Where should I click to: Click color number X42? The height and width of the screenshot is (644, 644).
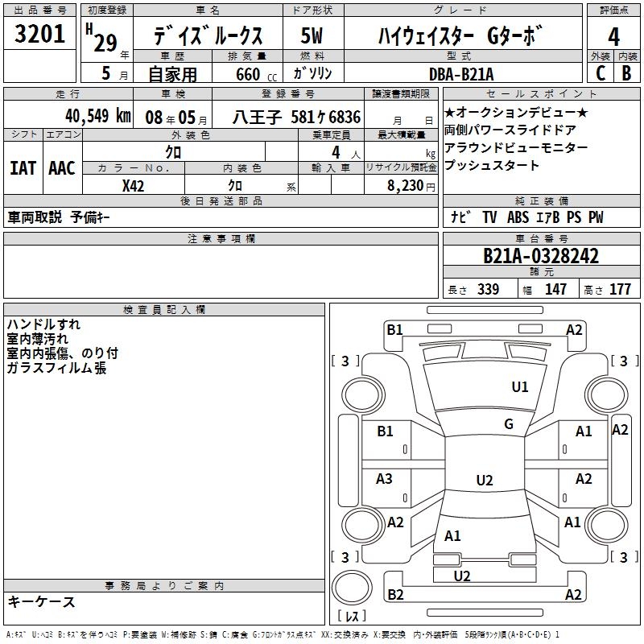click(133, 186)
